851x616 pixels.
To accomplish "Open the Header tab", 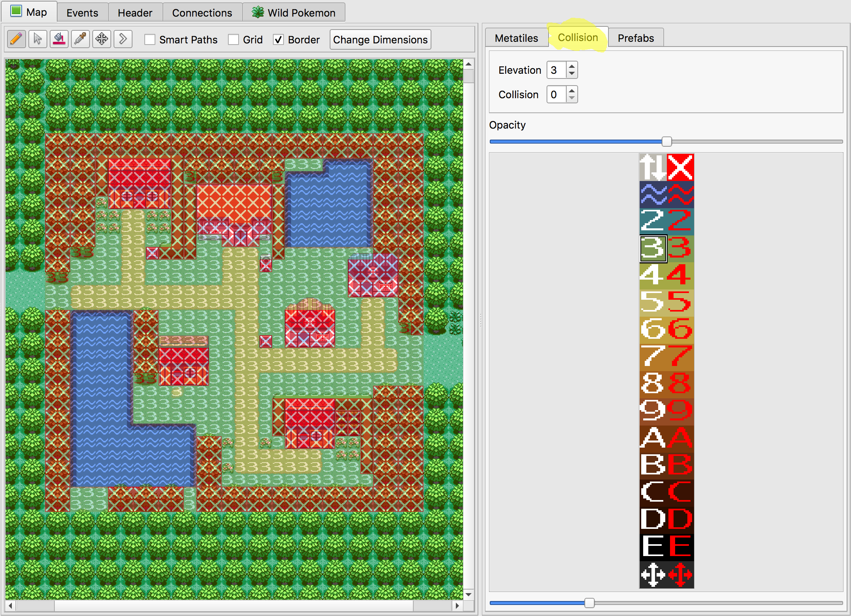I will pos(135,13).
